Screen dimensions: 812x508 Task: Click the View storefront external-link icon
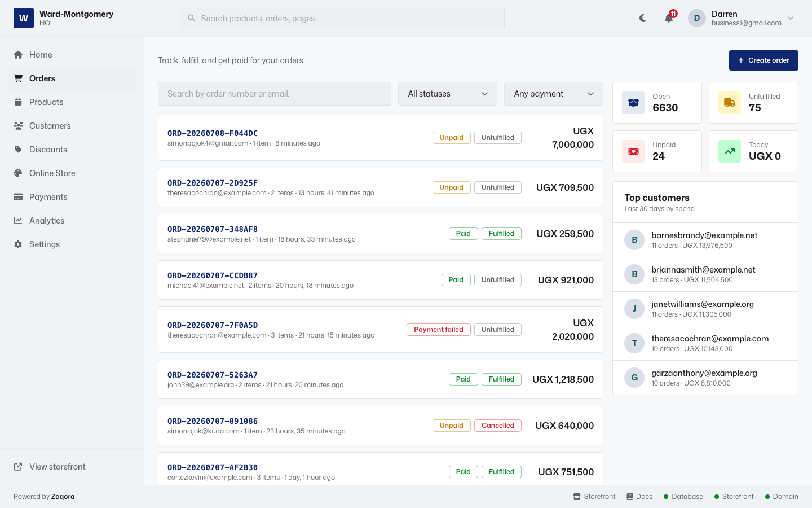18,467
